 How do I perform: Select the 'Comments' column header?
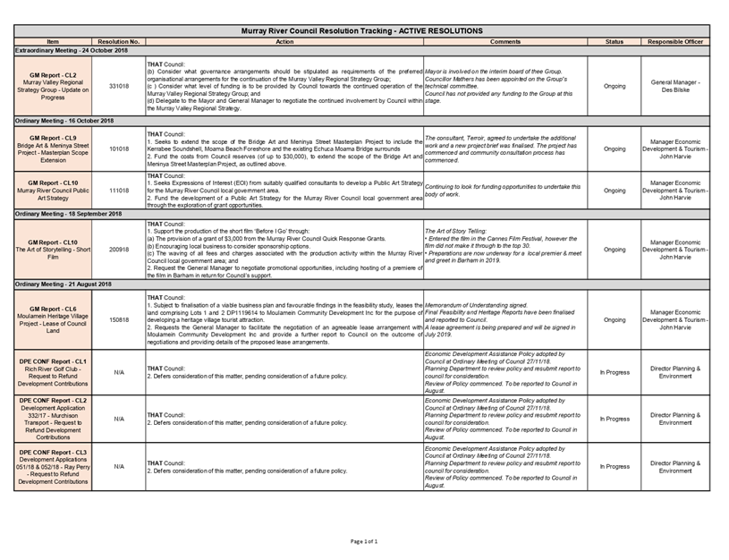point(505,41)
